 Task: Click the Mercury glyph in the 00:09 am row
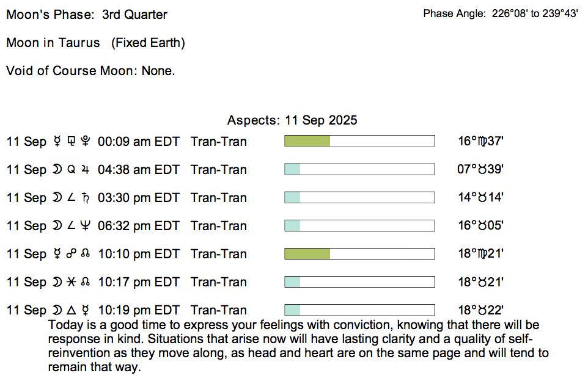click(57, 142)
